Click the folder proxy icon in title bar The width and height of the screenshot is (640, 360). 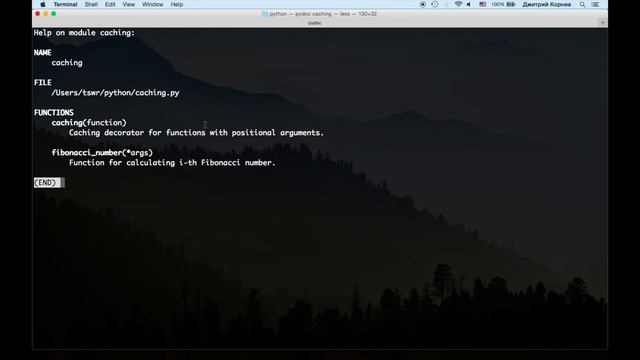(264, 14)
